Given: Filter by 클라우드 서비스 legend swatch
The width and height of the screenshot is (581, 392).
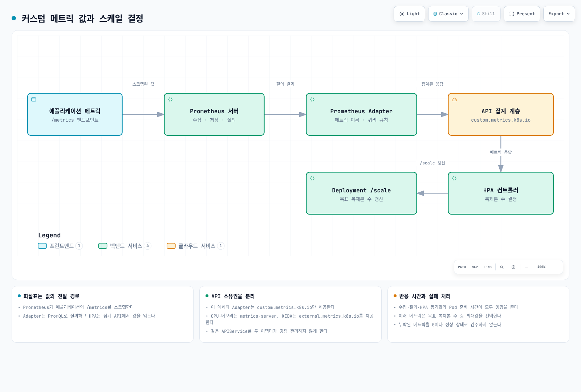Looking at the screenshot, I should pyautogui.click(x=171, y=246).
